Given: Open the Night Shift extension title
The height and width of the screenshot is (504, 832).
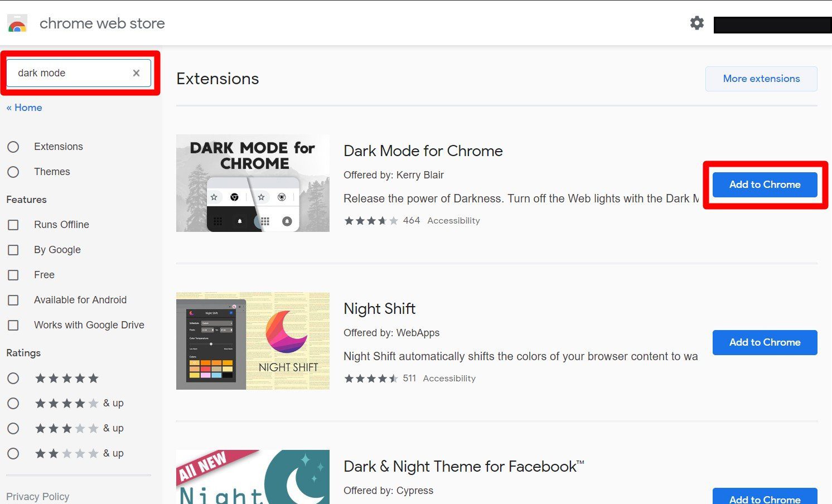Looking at the screenshot, I should click(x=380, y=309).
